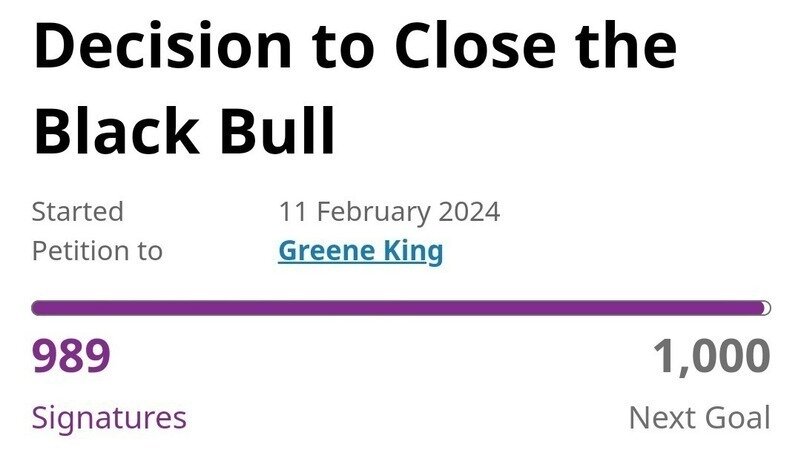Select the 11 February 2024 date

pos(389,212)
